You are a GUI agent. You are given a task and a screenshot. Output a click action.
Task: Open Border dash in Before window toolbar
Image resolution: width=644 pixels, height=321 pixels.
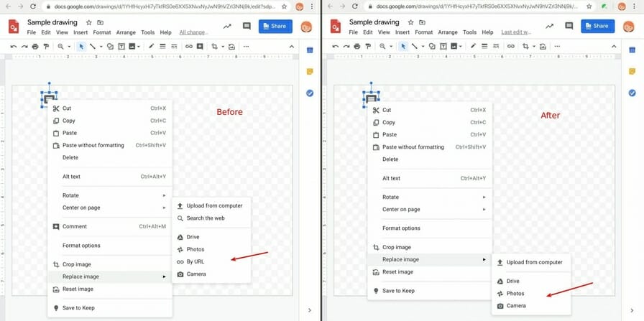pyautogui.click(x=174, y=47)
